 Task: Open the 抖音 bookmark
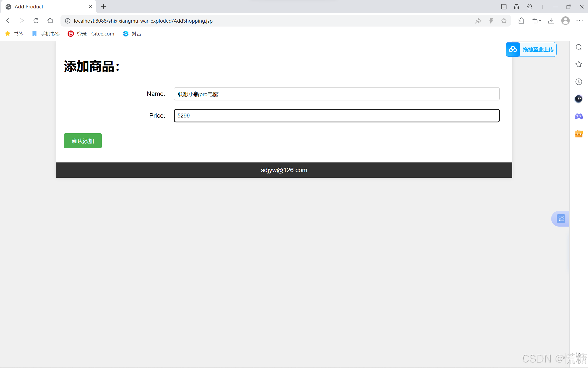[x=132, y=34]
